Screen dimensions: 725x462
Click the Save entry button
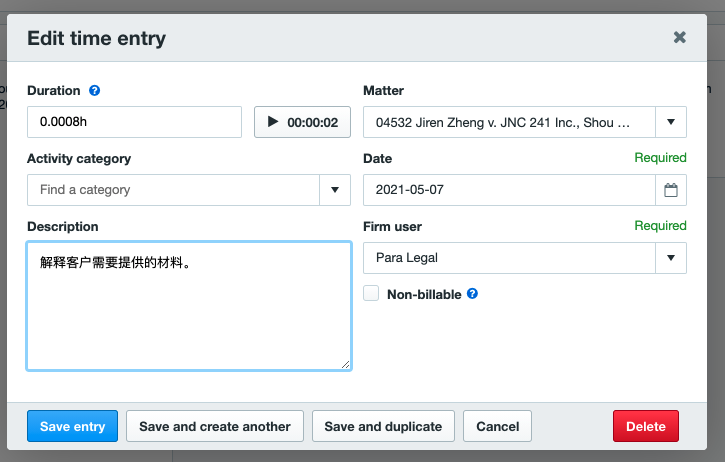pos(73,426)
